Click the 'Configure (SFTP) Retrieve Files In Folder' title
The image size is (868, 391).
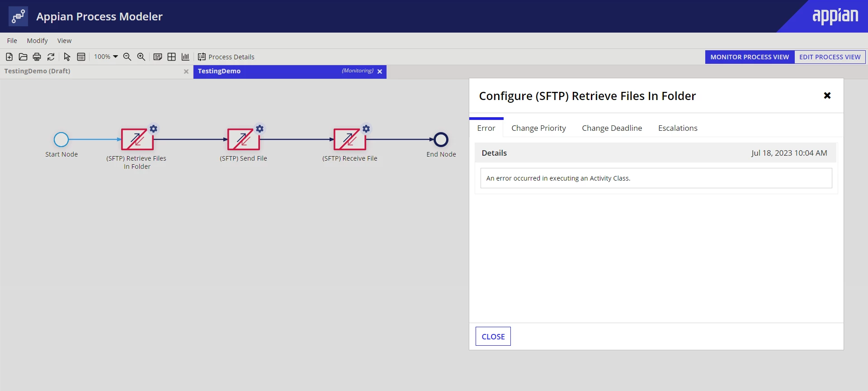pos(587,96)
